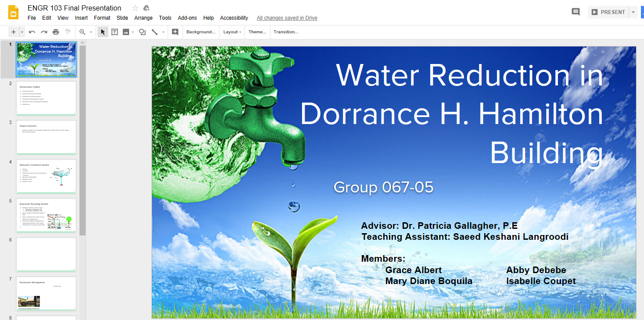The width and height of the screenshot is (644, 320).
Task: Print the presentation
Action: coord(56,32)
